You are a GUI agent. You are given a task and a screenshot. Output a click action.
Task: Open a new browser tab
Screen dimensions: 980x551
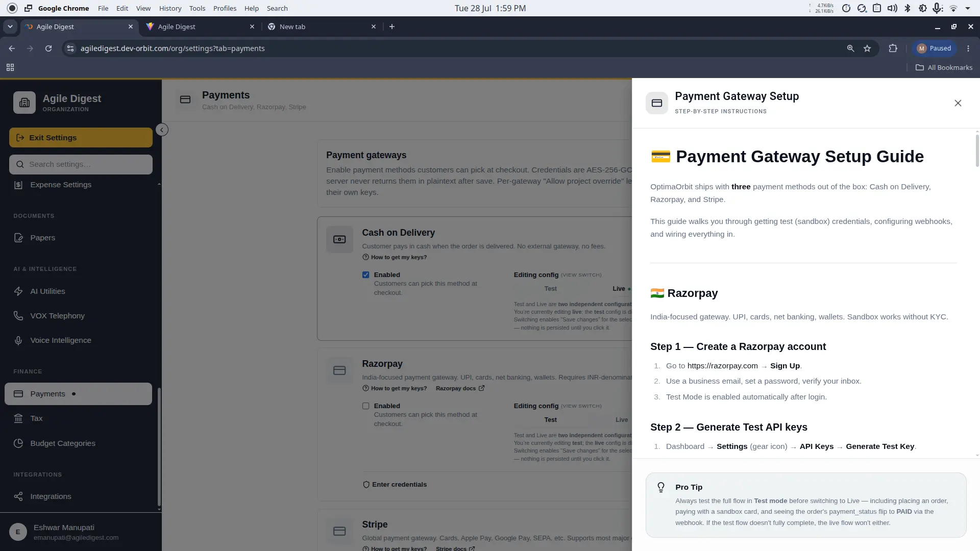pyautogui.click(x=392, y=27)
